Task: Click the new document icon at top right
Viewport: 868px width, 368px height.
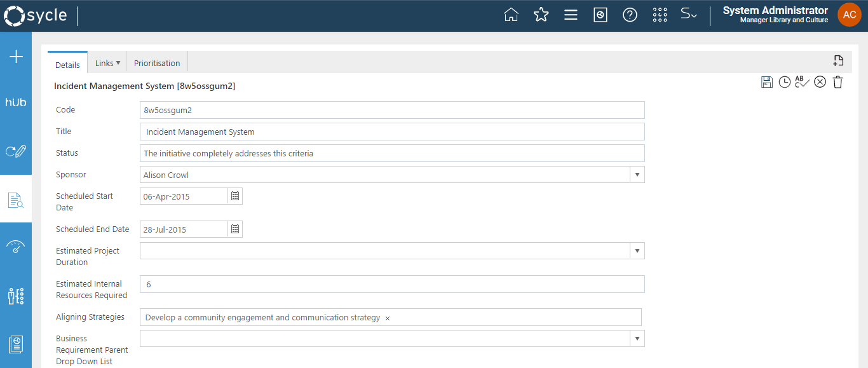Action: pyautogui.click(x=838, y=61)
